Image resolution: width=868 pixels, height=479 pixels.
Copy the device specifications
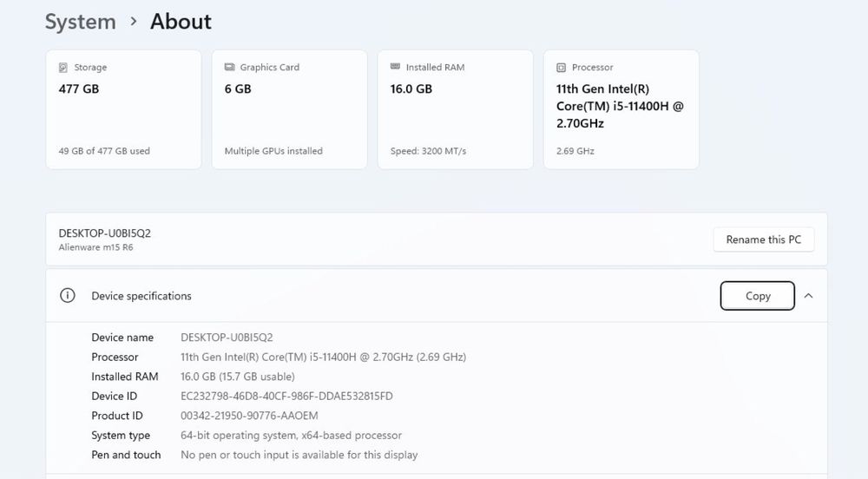758,296
